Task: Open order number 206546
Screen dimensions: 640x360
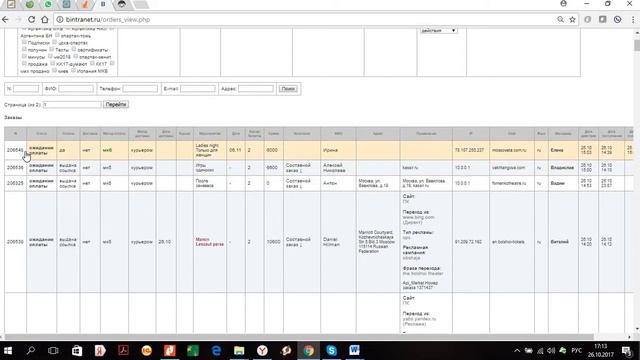Action: pos(15,150)
